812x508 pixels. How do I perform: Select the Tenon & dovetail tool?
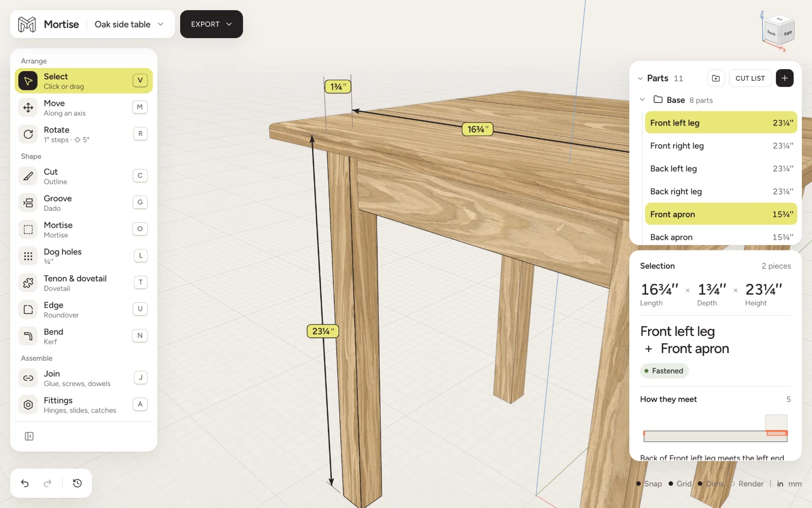click(x=84, y=283)
